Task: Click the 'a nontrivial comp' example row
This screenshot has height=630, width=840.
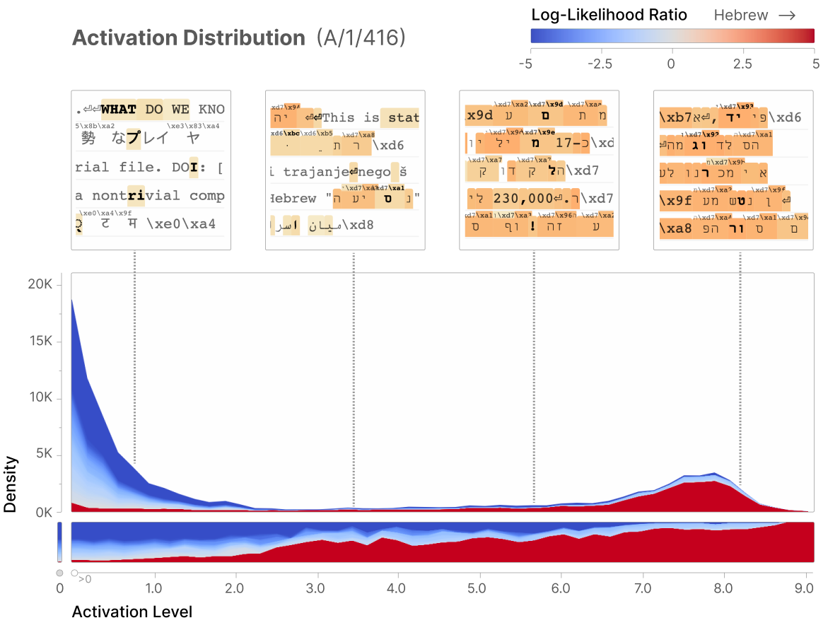Action: [150, 196]
